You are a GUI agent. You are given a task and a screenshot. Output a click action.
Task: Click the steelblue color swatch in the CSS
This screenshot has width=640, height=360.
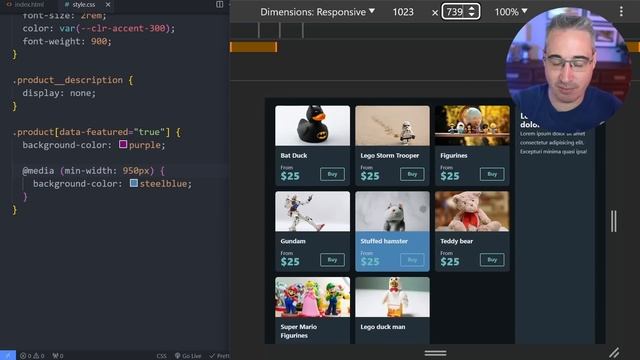click(133, 183)
